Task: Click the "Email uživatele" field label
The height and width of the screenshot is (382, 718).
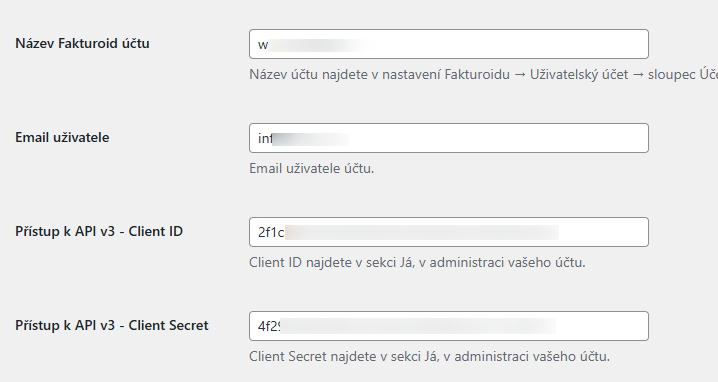Action: tap(62, 137)
